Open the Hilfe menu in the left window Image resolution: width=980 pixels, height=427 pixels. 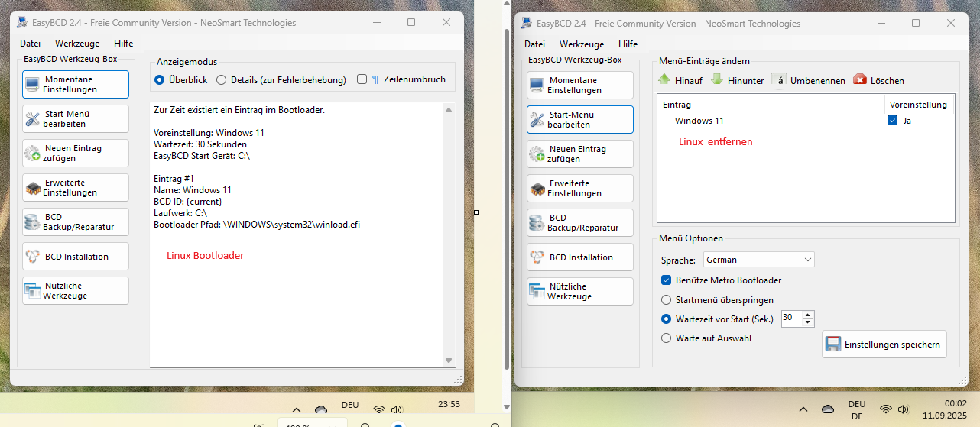[123, 44]
